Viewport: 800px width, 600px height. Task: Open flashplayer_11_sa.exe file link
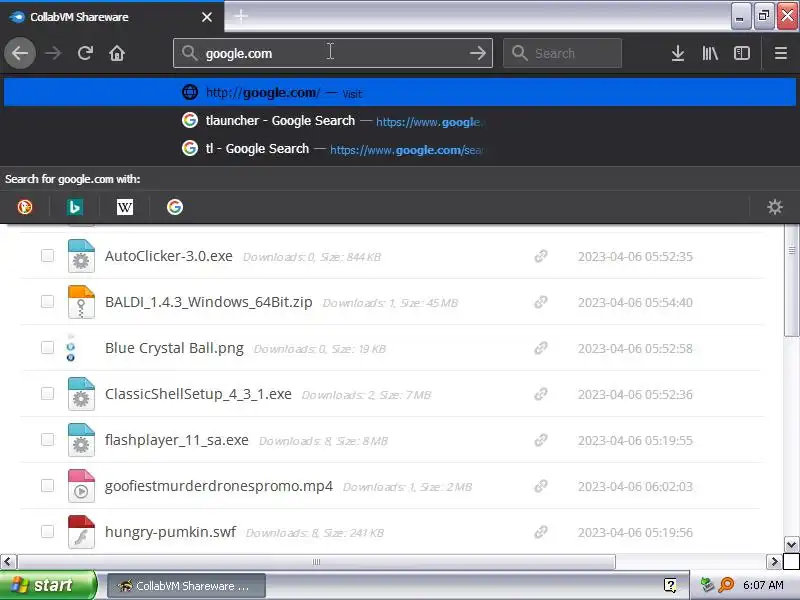tap(177, 440)
